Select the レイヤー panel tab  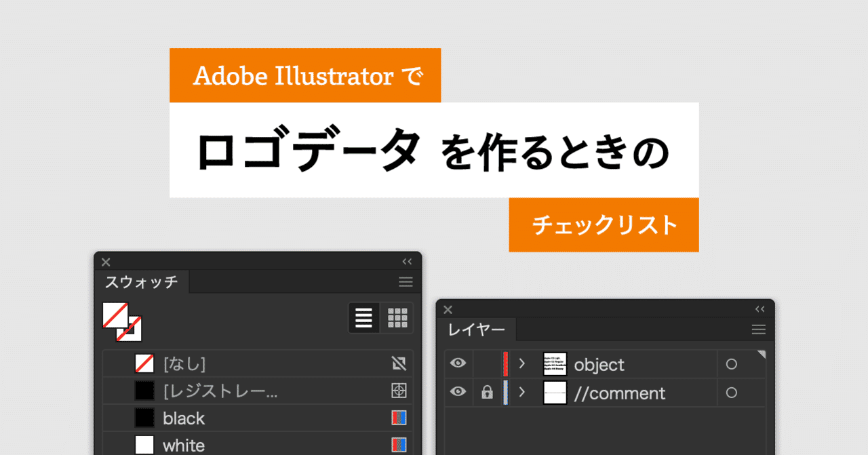pyautogui.click(x=476, y=330)
